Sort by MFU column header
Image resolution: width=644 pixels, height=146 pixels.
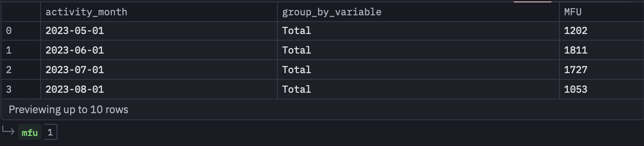tap(601, 12)
